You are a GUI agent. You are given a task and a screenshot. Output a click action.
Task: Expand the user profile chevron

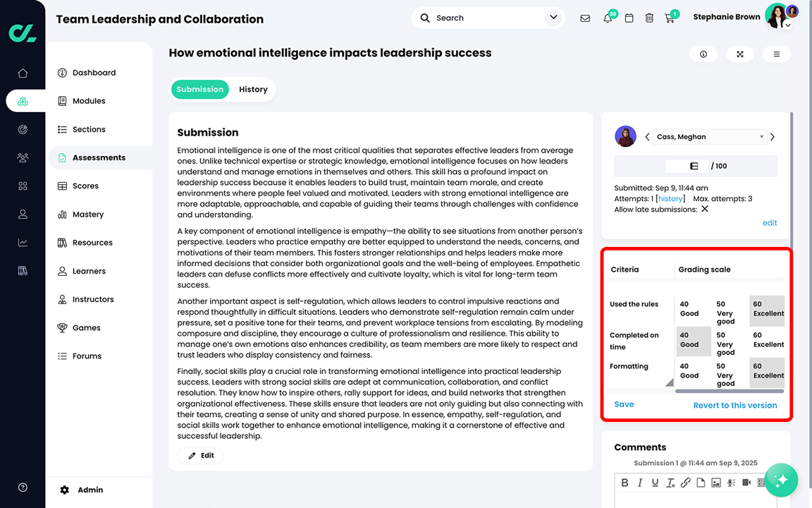coord(787,25)
